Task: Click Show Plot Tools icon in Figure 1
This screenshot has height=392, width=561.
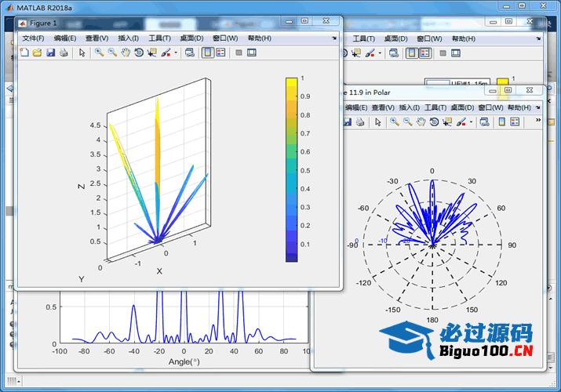Action: 252,53
